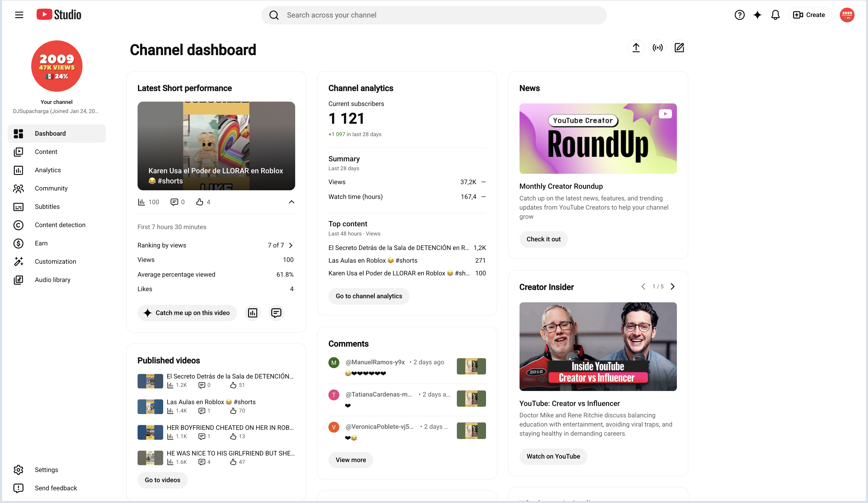Focus the Search across your channel field
The width and height of the screenshot is (868, 503).
point(434,15)
